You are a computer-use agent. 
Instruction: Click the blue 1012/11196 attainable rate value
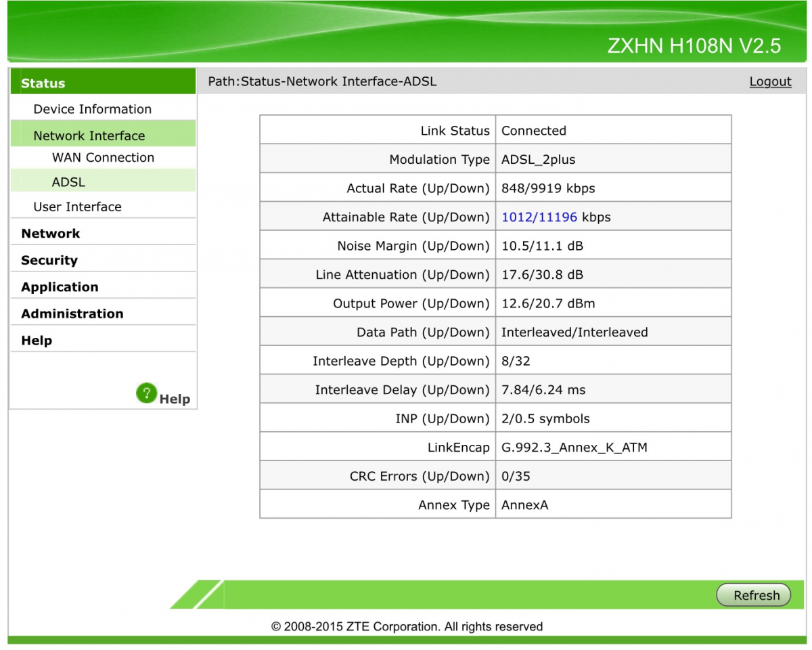pyautogui.click(x=539, y=217)
